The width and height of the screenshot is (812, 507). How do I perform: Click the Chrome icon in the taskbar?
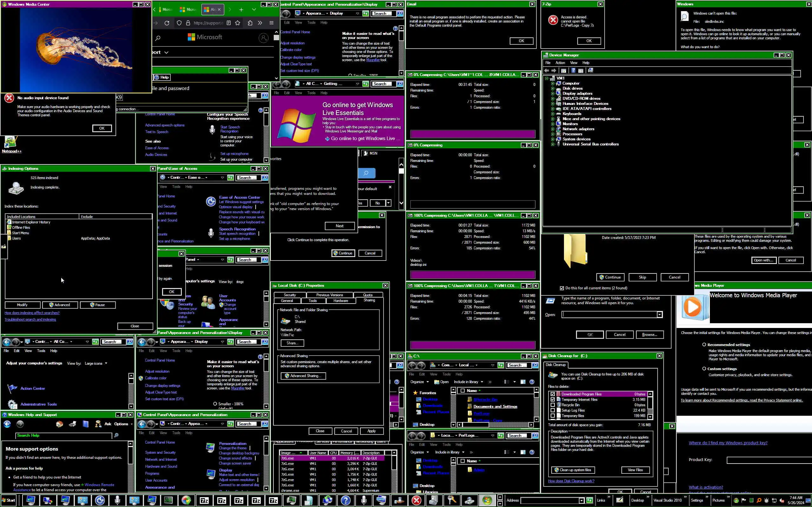186,500
